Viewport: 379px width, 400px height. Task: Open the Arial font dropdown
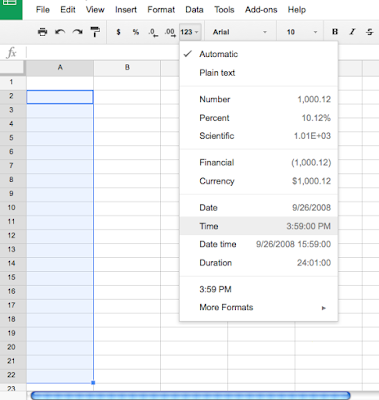(240, 32)
